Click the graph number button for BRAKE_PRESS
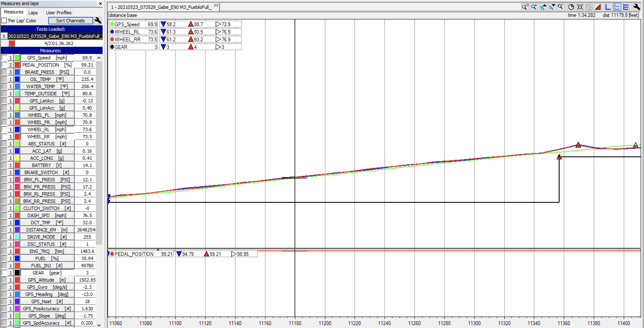This screenshot has width=644, height=328. (11, 72)
